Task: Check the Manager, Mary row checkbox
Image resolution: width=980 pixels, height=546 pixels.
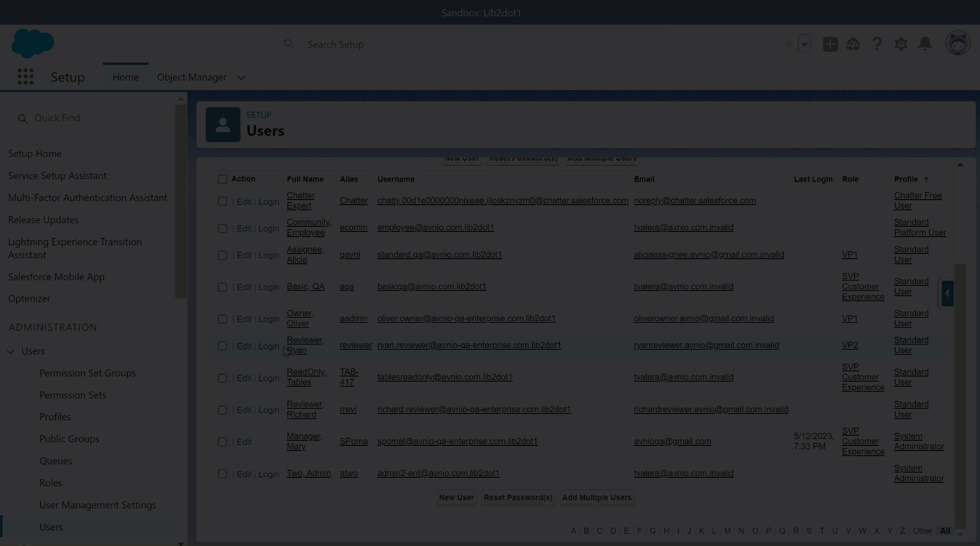Action: [222, 442]
